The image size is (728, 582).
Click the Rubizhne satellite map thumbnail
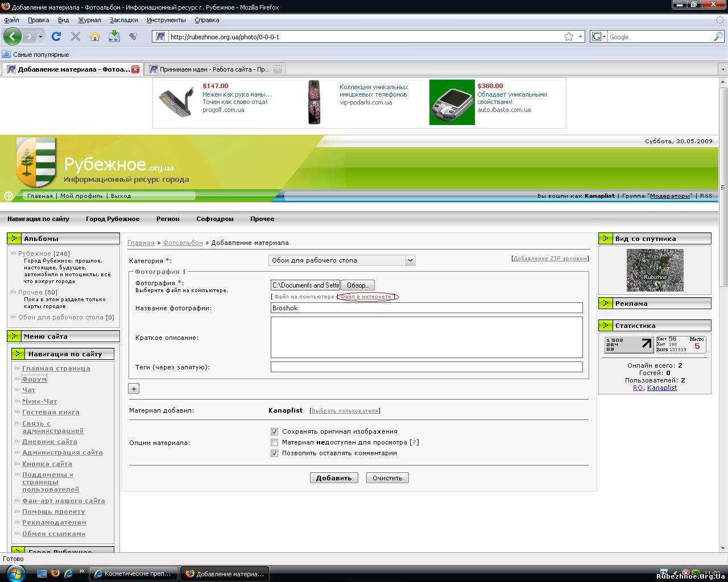(x=655, y=270)
